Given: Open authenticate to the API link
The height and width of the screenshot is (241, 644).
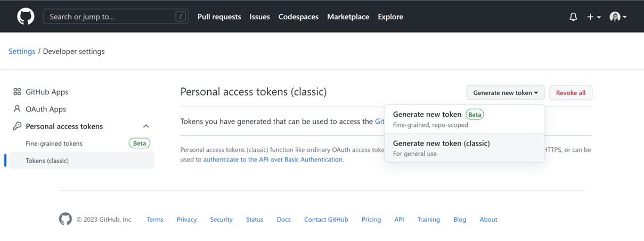Looking at the screenshot, I should tap(273, 159).
